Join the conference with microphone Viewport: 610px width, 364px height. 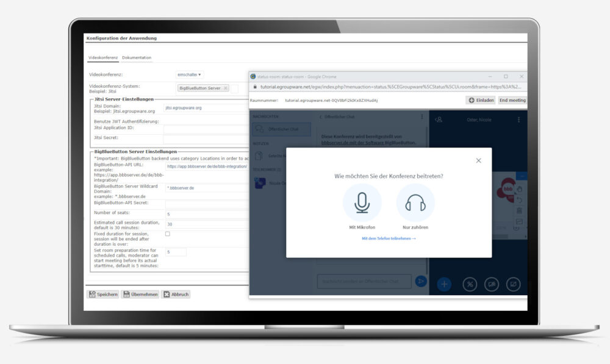pyautogui.click(x=362, y=202)
